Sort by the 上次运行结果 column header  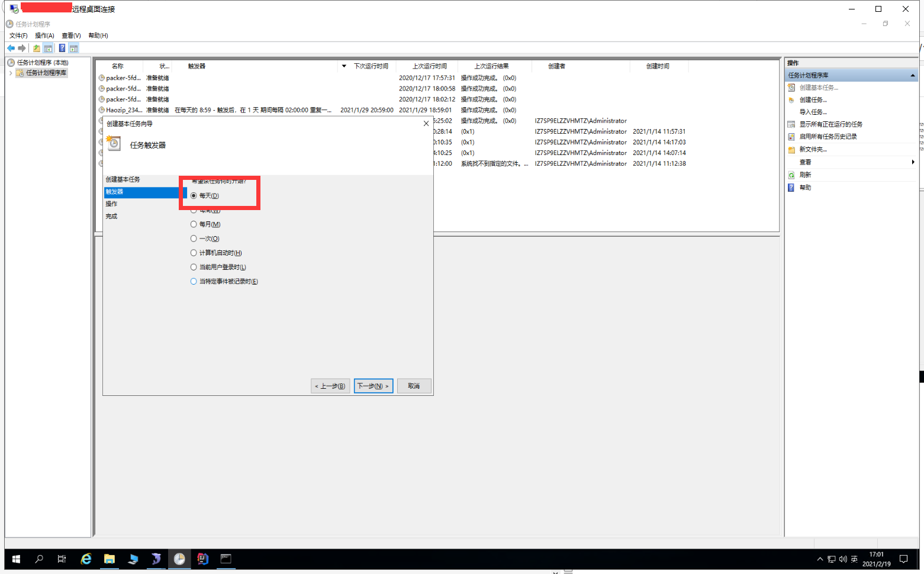[x=491, y=66]
